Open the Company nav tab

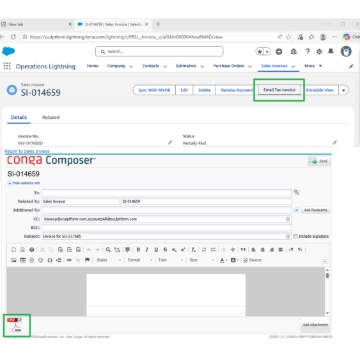(116, 66)
